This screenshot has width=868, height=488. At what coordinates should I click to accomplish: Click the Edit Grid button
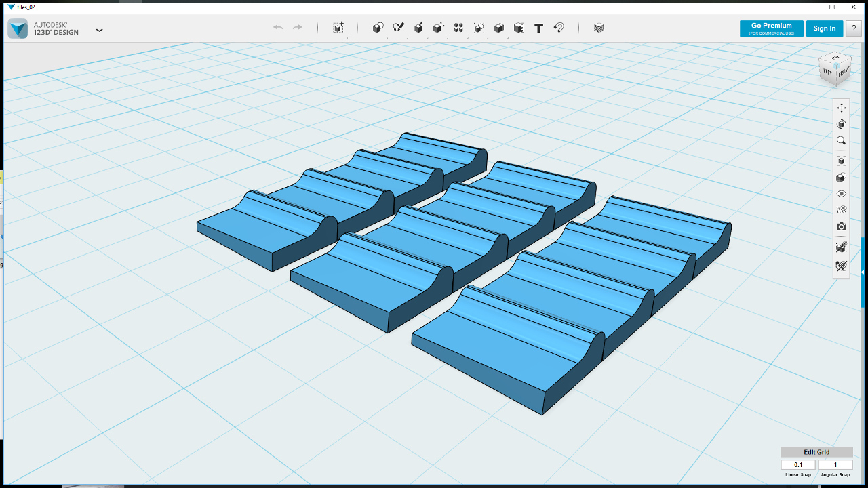tap(816, 452)
